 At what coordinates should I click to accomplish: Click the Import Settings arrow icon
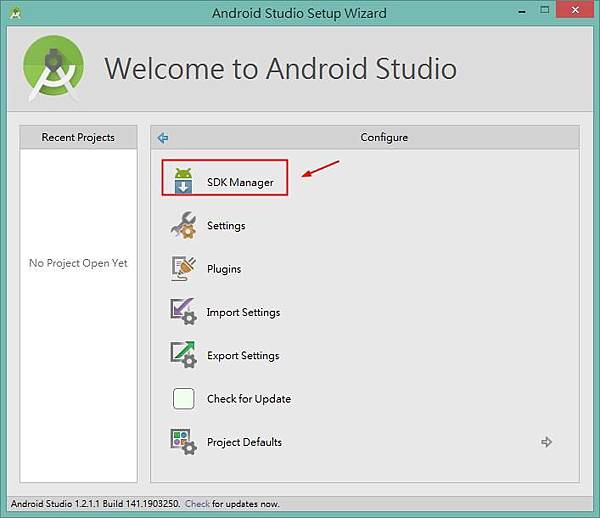[183, 311]
